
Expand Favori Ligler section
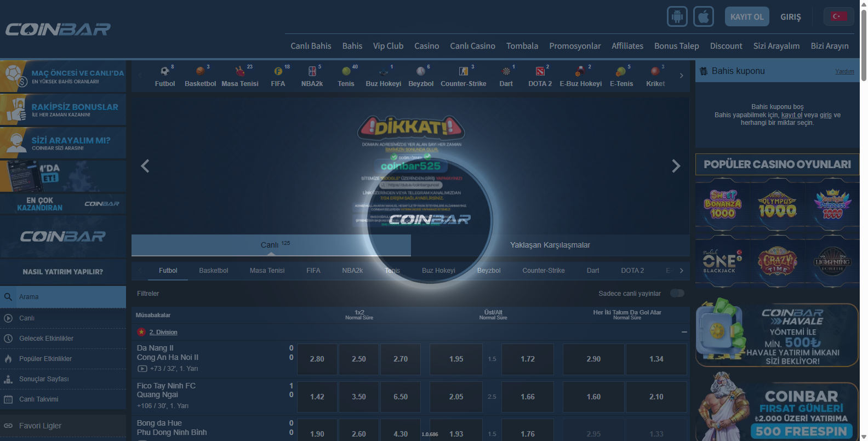click(x=63, y=426)
